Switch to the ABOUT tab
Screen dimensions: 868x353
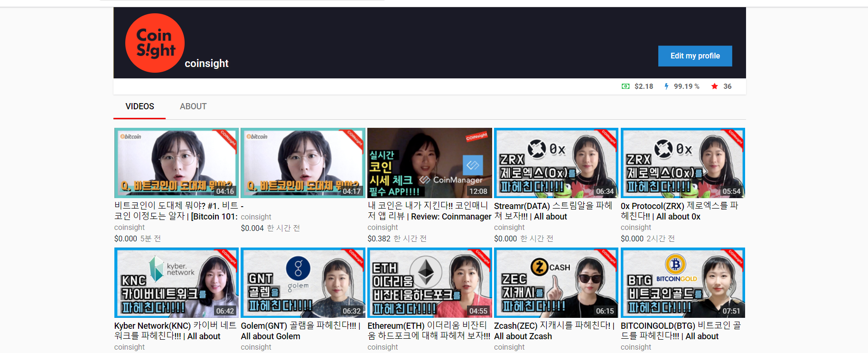pos(193,106)
